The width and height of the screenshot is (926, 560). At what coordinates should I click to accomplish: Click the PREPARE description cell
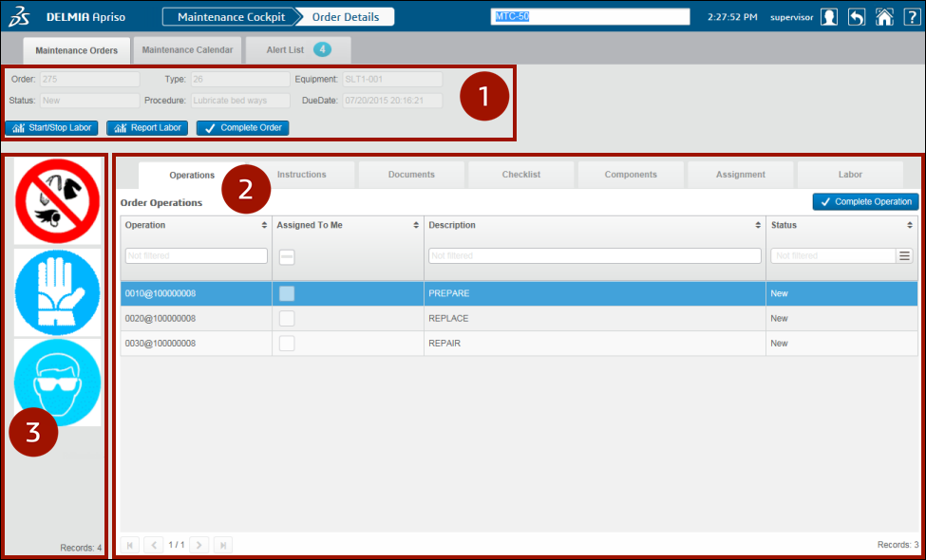[595, 293]
